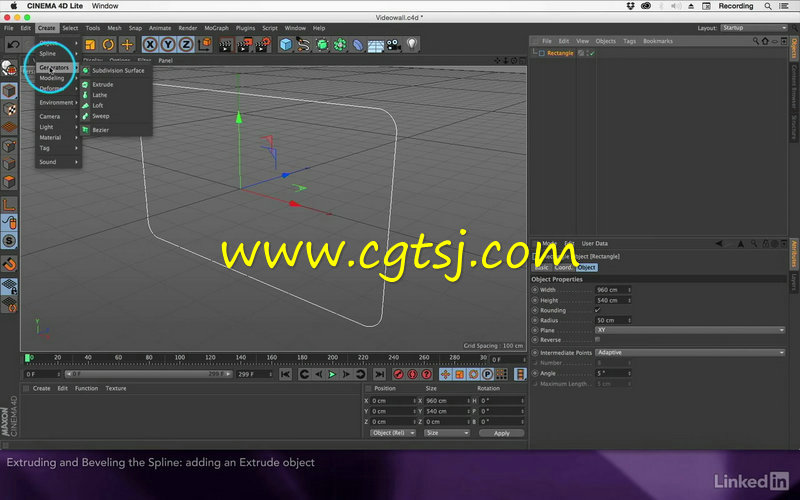Switch to the Coord. tab
800x500 pixels.
[x=564, y=267]
